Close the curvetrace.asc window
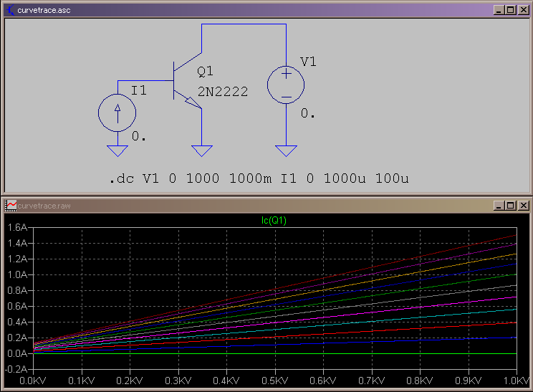This screenshot has height=392, width=533. [524, 10]
